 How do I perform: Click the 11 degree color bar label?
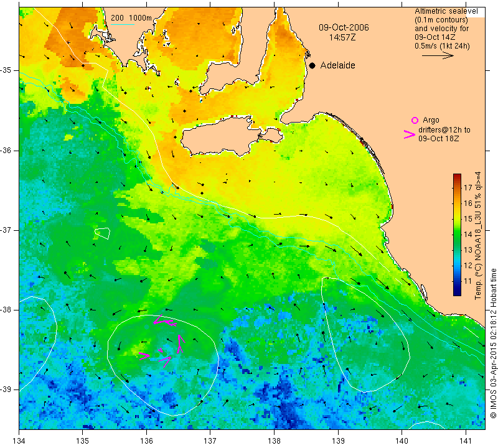click(468, 281)
